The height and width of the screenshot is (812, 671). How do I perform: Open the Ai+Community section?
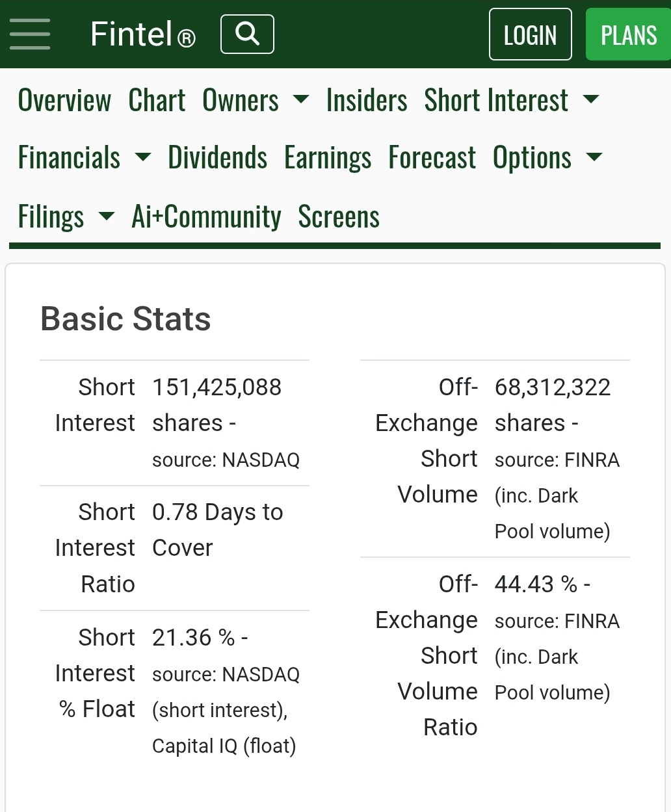[206, 216]
